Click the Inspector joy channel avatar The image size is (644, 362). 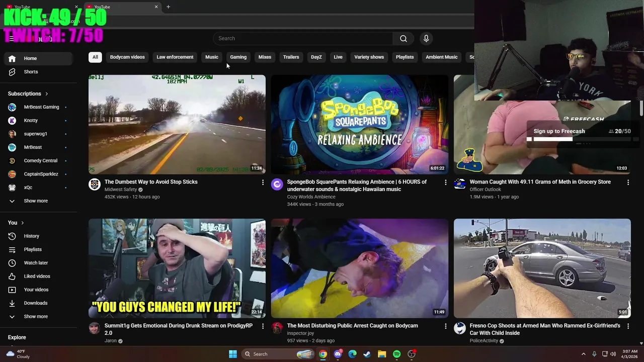point(277,328)
